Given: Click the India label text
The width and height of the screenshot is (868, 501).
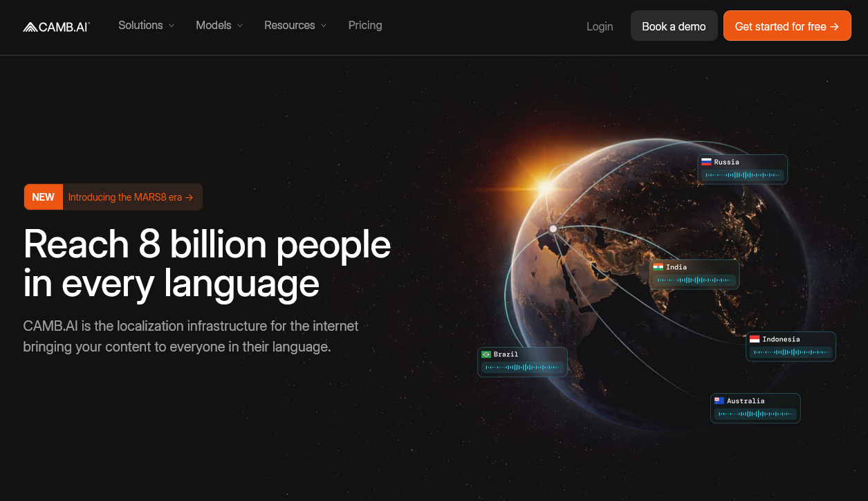Looking at the screenshot, I should tap(676, 267).
